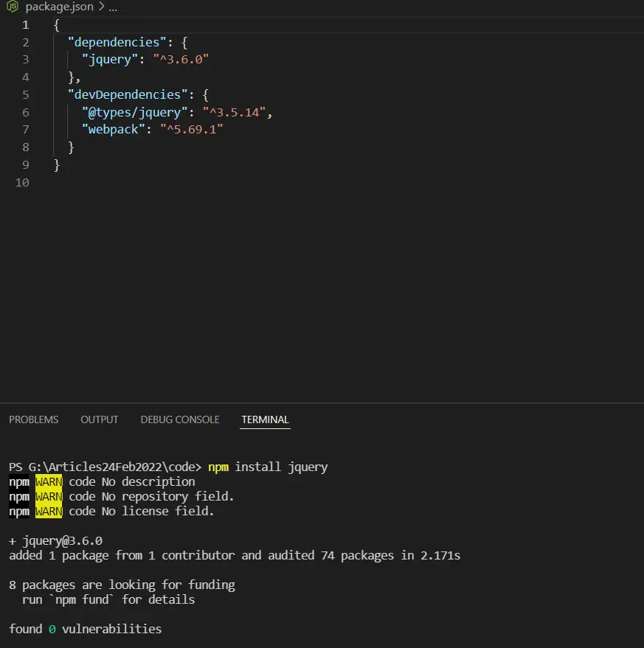Select the TERMINAL tab
This screenshot has height=648, width=644.
tap(265, 419)
